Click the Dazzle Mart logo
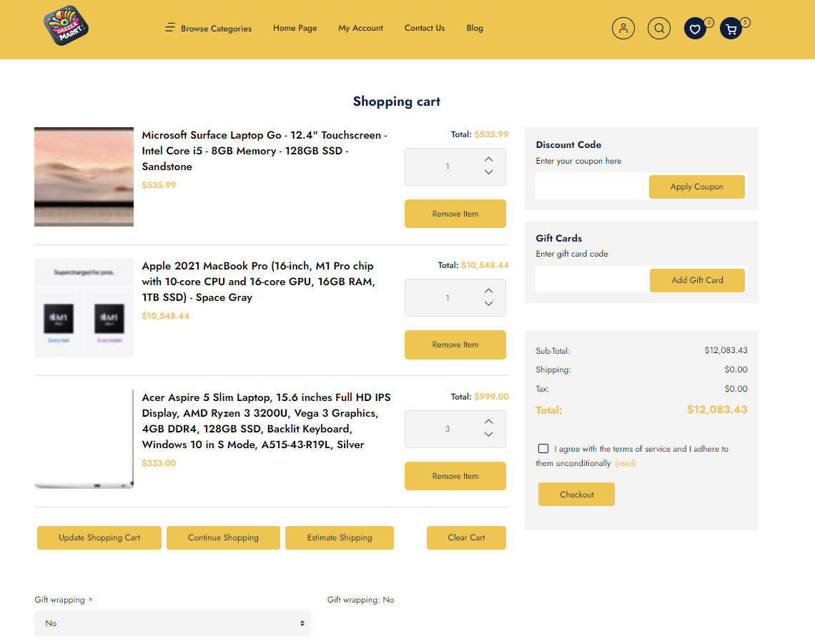This screenshot has height=644, width=815. click(66, 26)
